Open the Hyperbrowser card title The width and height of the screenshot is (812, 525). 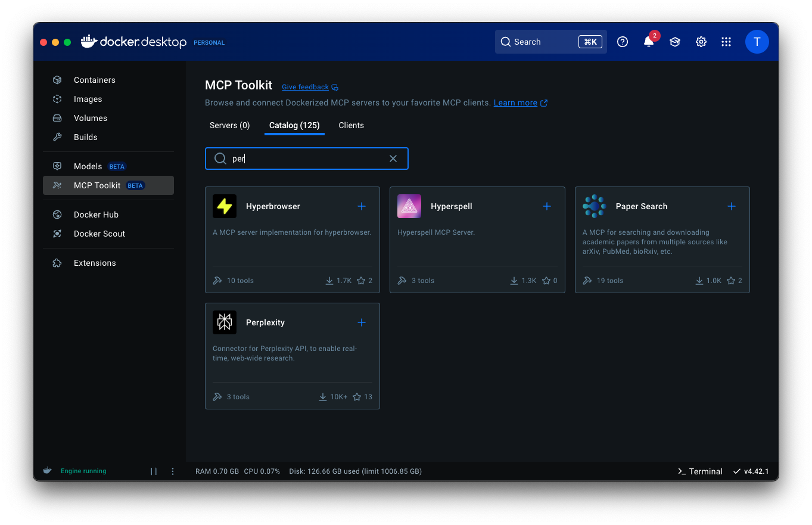273,206
